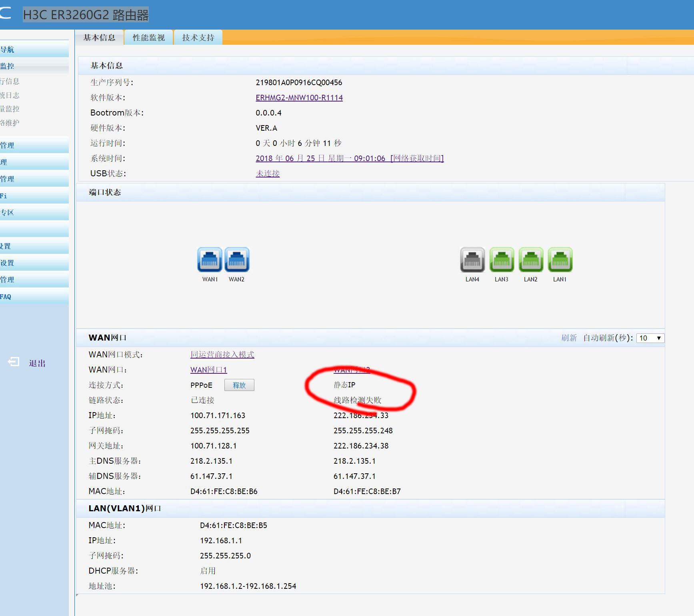
Task: Click the 生产序列号 label
Action: [x=112, y=82]
